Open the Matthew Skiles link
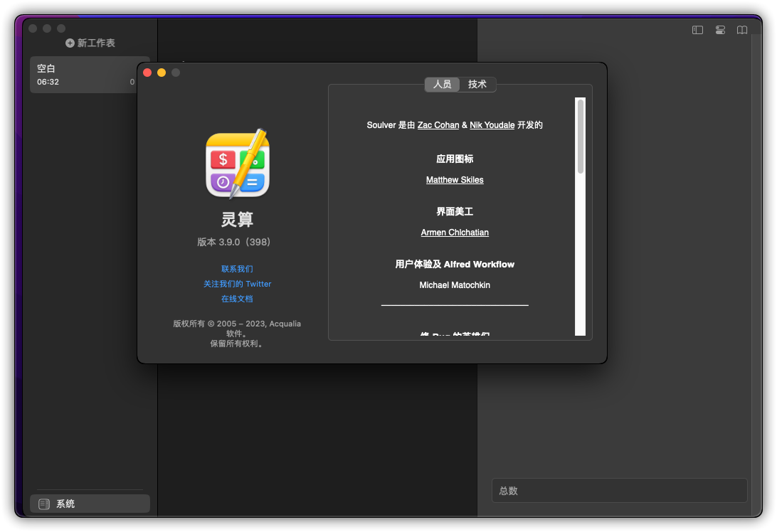 pos(455,180)
